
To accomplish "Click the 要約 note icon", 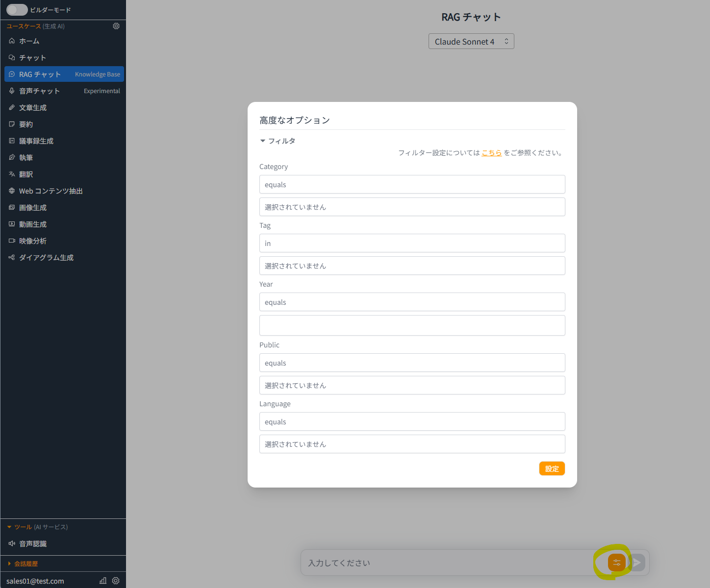I will [x=12, y=124].
